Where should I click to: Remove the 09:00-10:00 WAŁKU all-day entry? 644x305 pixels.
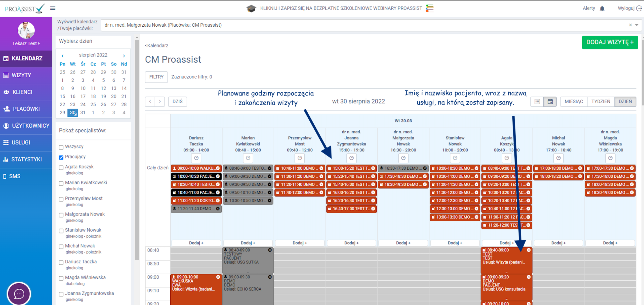click(218, 168)
